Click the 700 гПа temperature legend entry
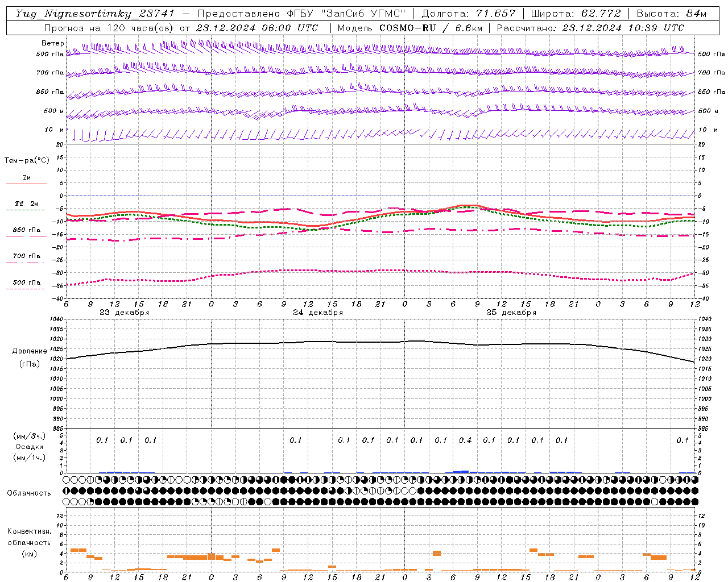The height and width of the screenshot is (582, 728). [27, 256]
